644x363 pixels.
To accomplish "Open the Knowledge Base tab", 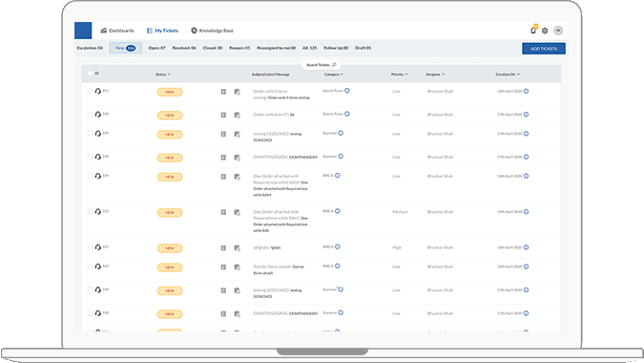I will click(x=213, y=31).
